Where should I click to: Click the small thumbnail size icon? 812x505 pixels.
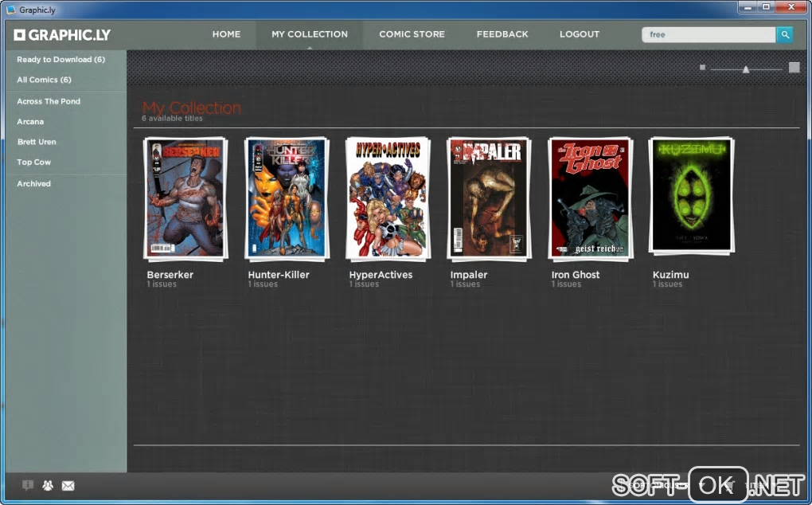coord(702,68)
